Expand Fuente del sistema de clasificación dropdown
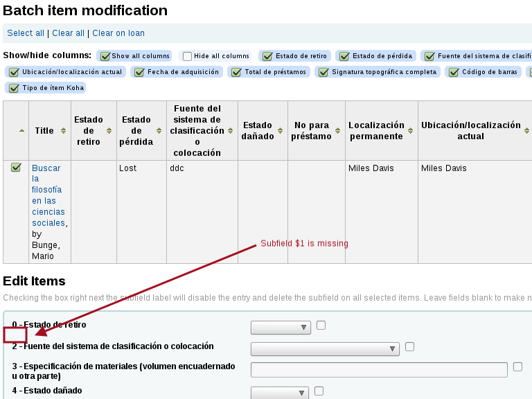 325,348
